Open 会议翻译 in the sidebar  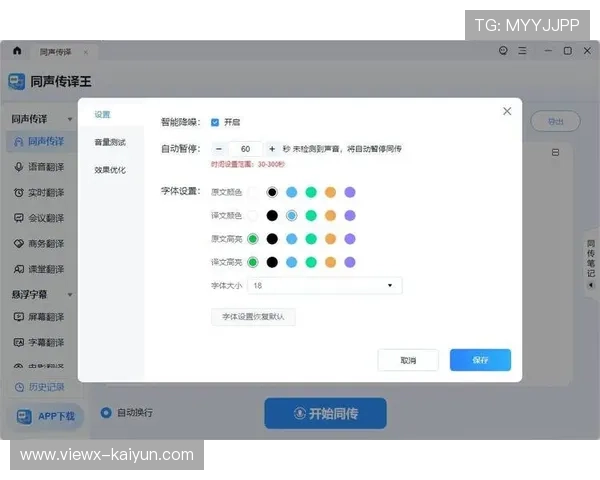(x=39, y=218)
